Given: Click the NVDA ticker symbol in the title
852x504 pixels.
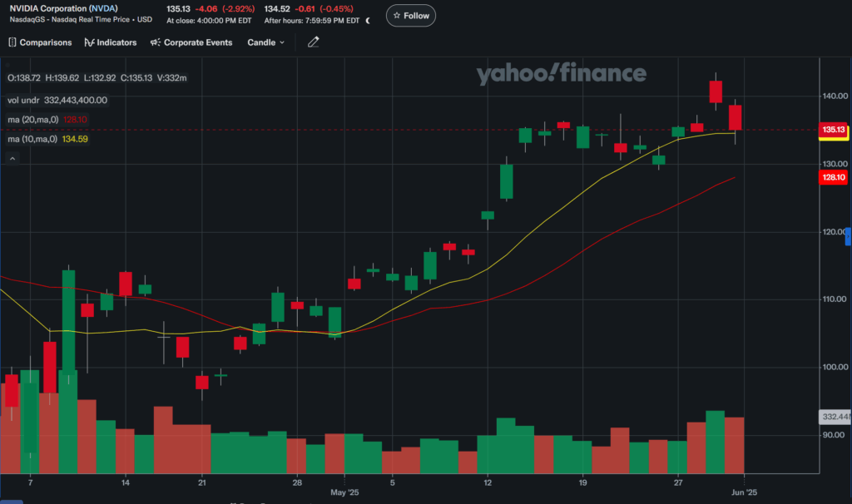Looking at the screenshot, I should 103,8.
